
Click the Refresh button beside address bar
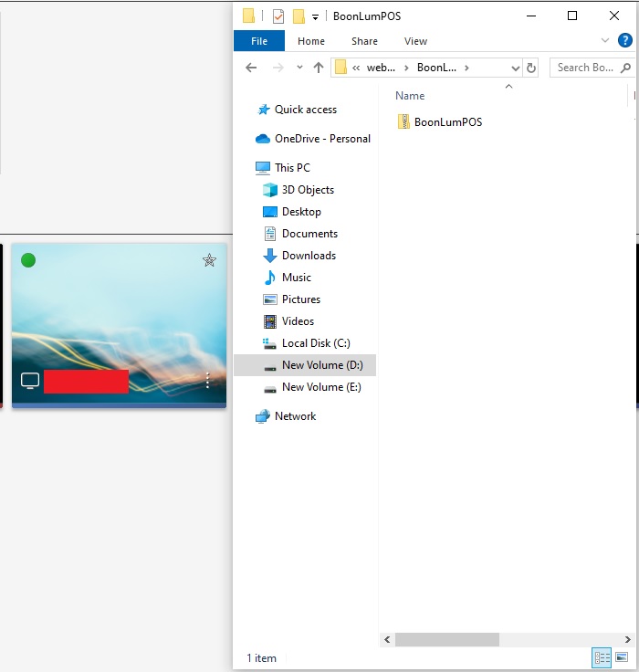pos(532,68)
